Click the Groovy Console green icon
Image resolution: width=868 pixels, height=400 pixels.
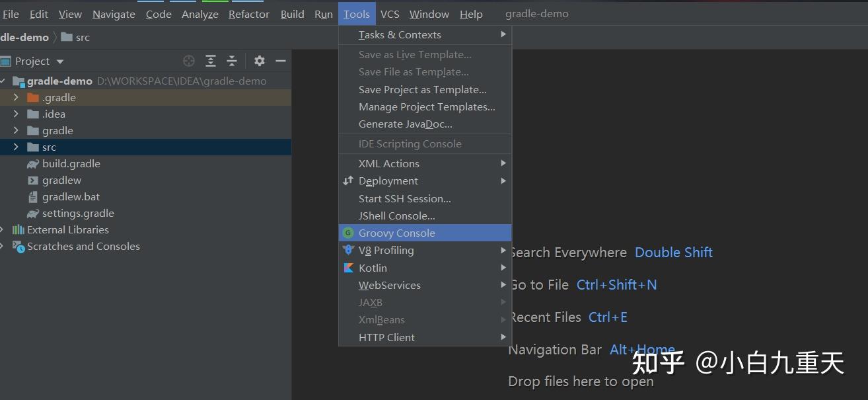pyautogui.click(x=348, y=233)
